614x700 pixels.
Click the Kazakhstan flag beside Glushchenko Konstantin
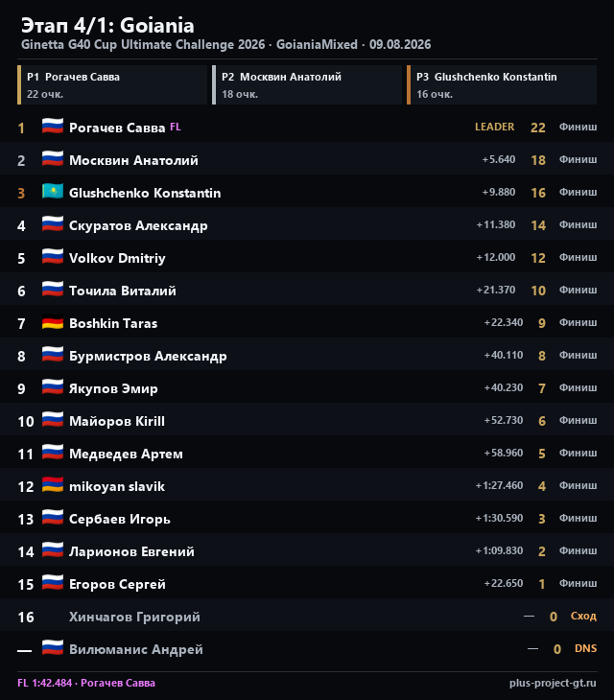coord(53,192)
